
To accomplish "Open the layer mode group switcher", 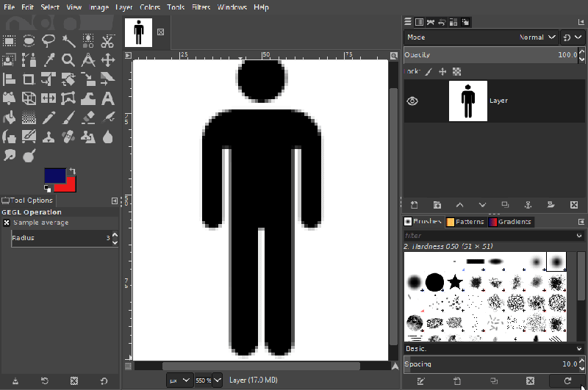I will pyautogui.click(x=573, y=37).
